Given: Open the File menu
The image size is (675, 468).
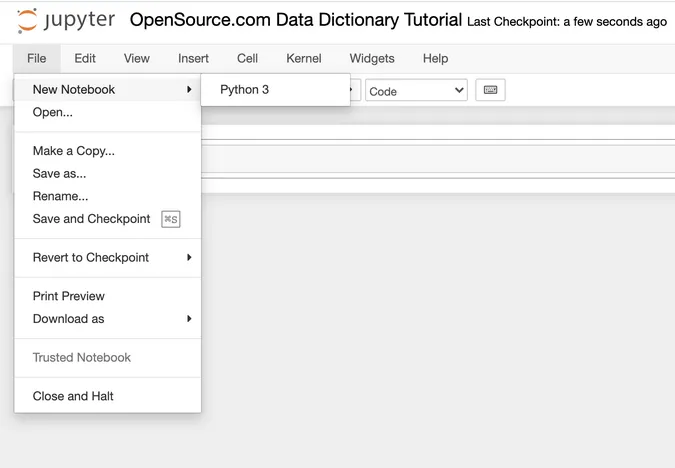Looking at the screenshot, I should [37, 58].
